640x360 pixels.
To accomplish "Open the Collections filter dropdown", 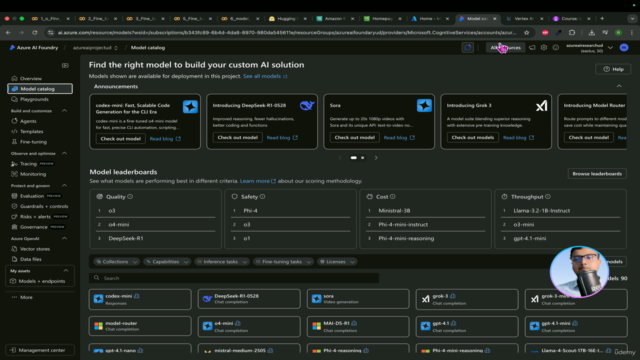I will tap(116, 262).
